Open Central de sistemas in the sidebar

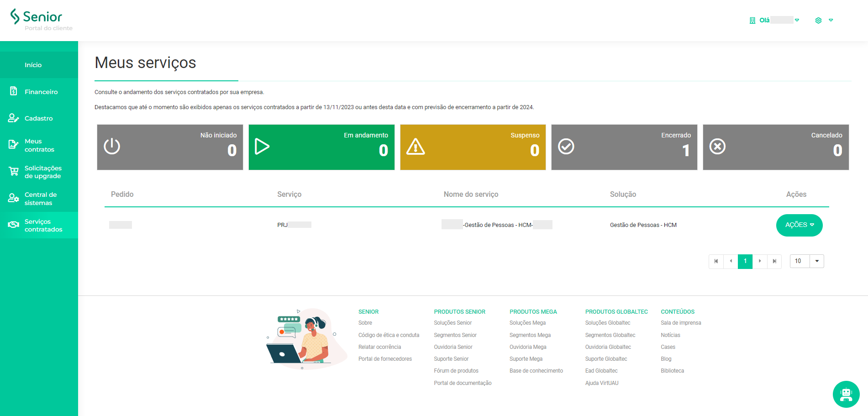39,199
